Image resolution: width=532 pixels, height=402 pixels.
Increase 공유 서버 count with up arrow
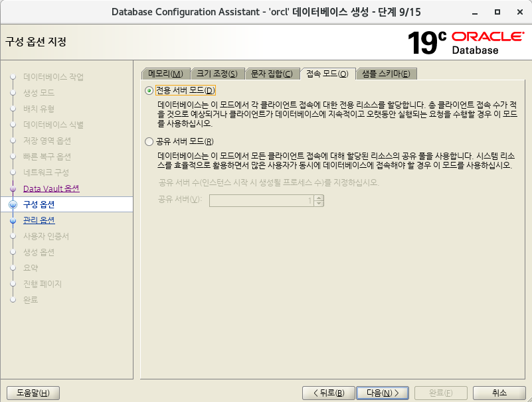tap(319, 198)
